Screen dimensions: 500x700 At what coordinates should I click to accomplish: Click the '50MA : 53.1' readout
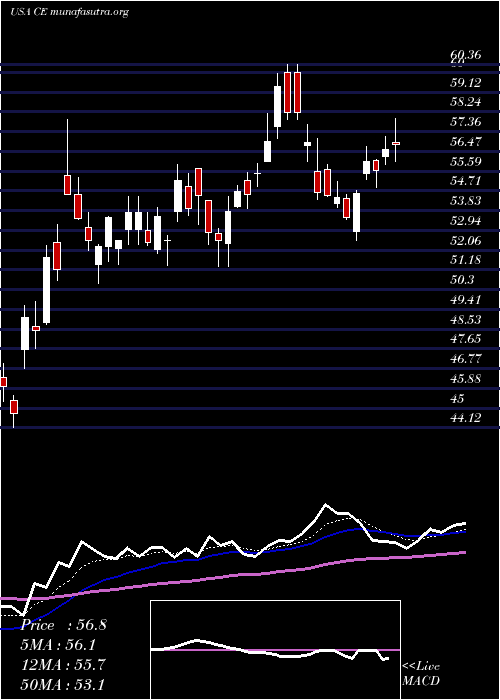[x=63, y=684]
